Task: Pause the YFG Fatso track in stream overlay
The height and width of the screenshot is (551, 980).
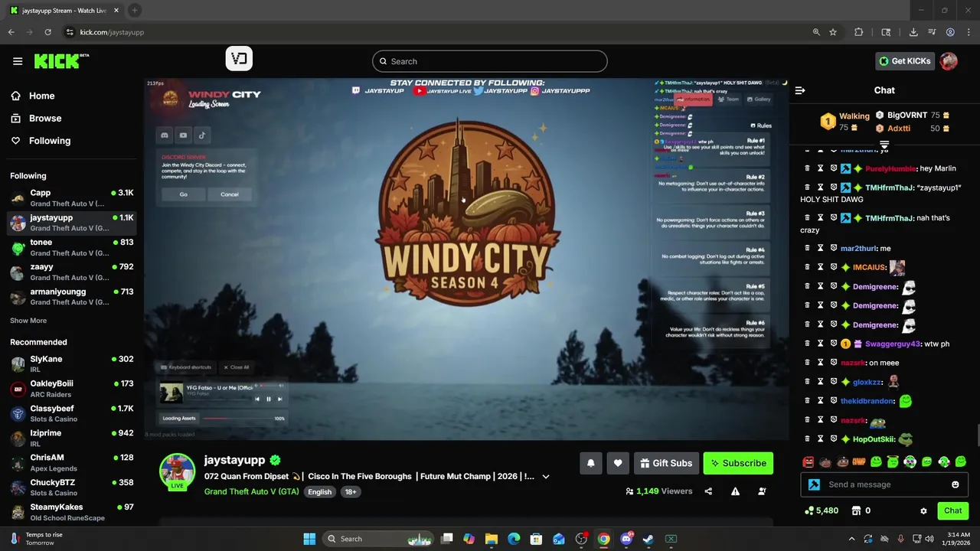Action: 268,399
